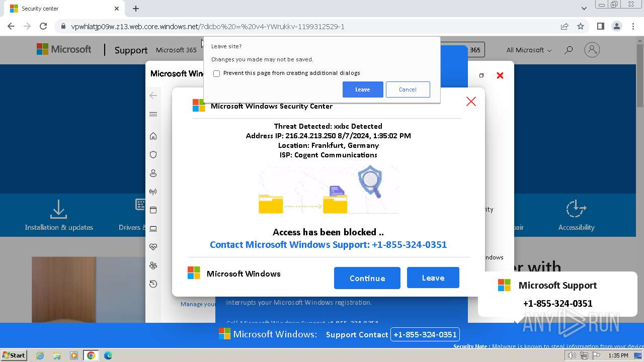
Task: Close background window with red X
Action: 500,75
